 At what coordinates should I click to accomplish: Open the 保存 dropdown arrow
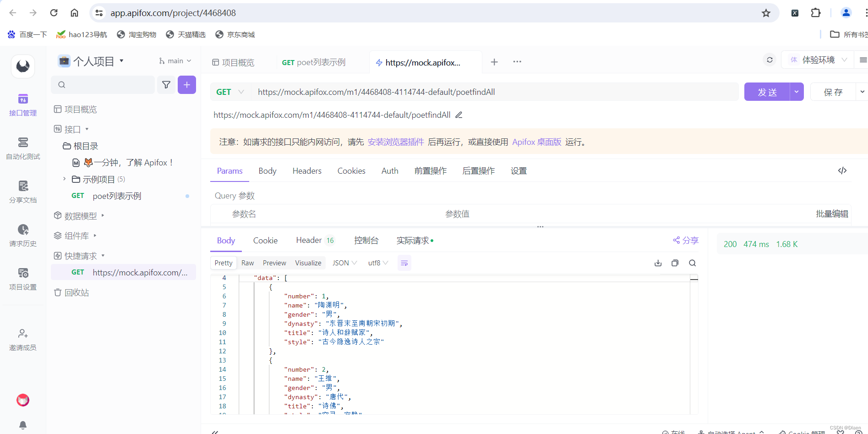862,92
